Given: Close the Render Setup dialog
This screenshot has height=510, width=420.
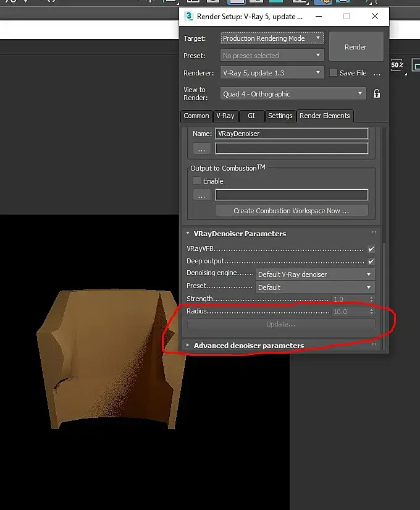Looking at the screenshot, I should [375, 16].
